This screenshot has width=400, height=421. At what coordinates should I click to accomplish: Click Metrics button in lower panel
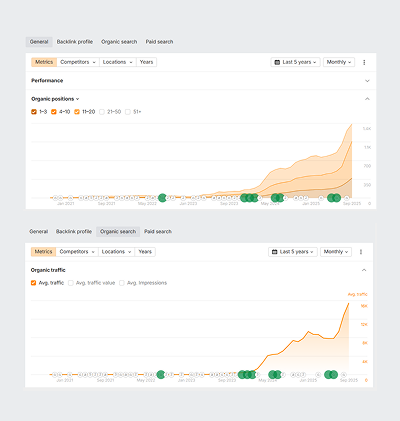[43, 252]
